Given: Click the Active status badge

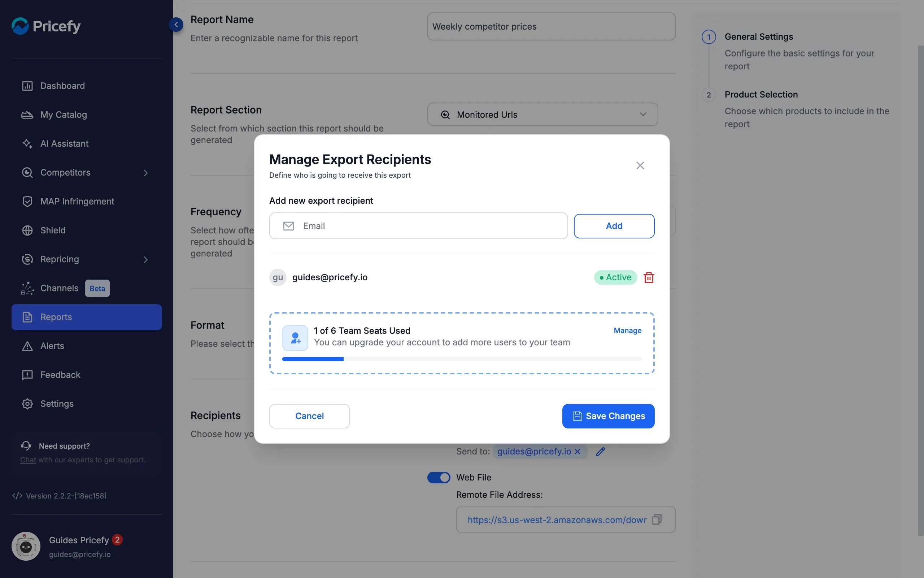Looking at the screenshot, I should pyautogui.click(x=615, y=277).
